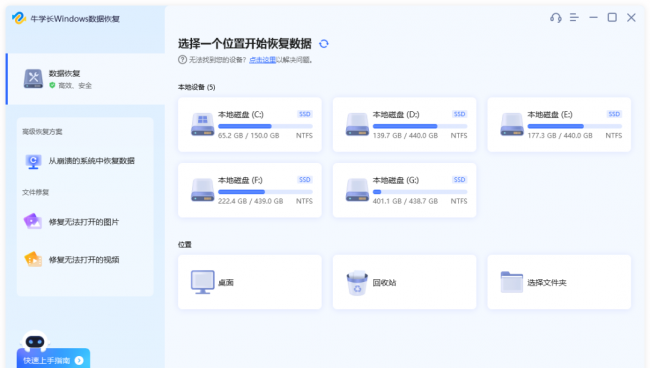Viewport: 650px width, 368px height.
Task: Click the recycle bin icon
Action: [357, 283]
